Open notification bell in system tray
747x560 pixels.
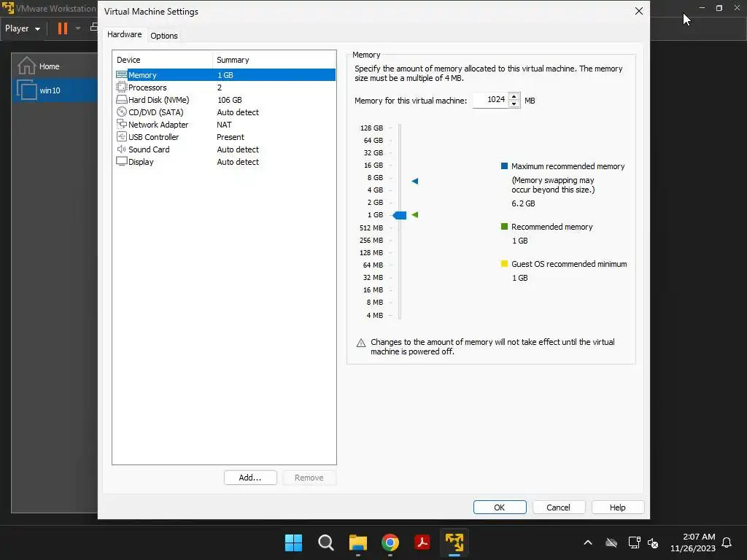tap(727, 542)
